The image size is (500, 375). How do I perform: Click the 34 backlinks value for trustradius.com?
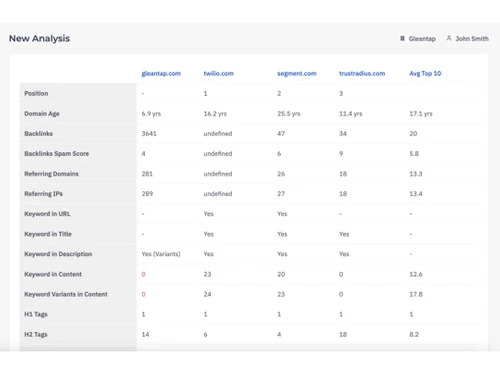[343, 134]
